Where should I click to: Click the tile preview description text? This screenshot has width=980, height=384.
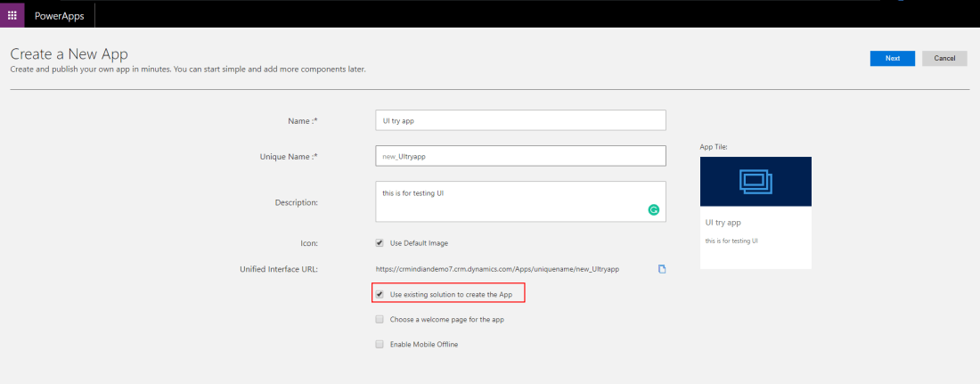point(731,241)
